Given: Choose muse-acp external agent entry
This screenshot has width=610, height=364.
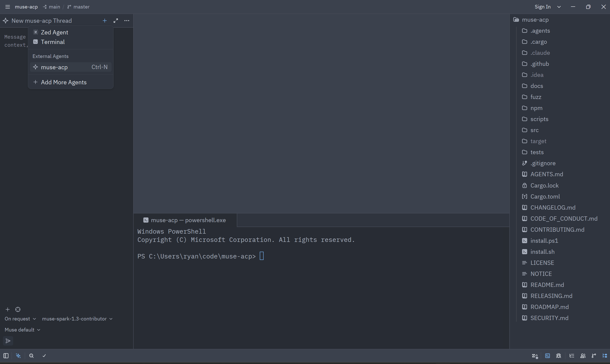Looking at the screenshot, I should (71, 67).
